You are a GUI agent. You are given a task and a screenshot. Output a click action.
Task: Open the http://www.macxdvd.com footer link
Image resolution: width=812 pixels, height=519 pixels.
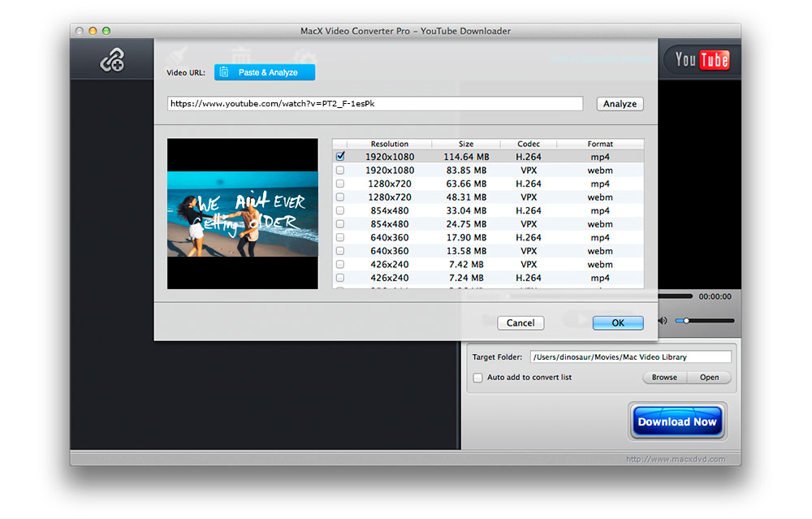click(676, 459)
